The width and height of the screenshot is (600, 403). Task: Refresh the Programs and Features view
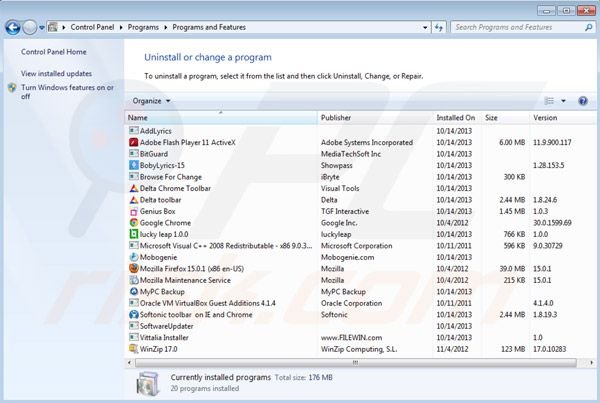coord(439,27)
